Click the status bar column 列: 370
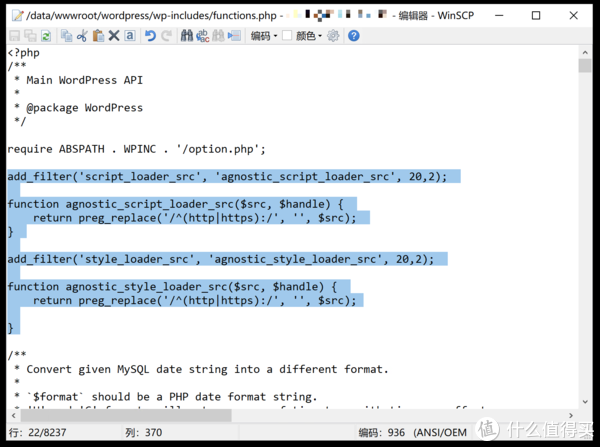600x447 pixels. click(143, 432)
